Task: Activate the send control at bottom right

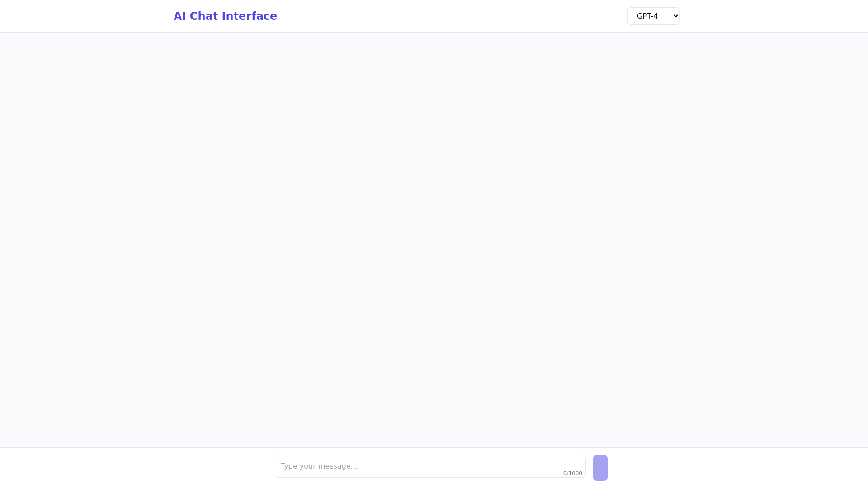Action: [600, 468]
